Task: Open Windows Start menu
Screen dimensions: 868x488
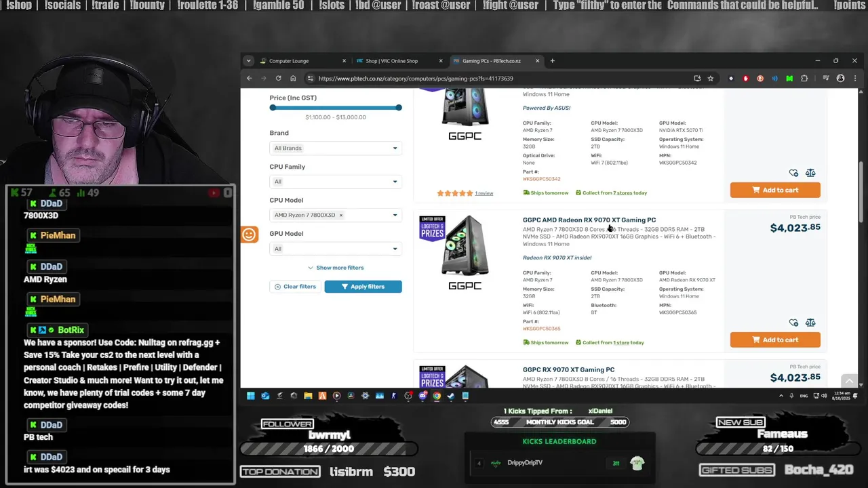Action: pyautogui.click(x=250, y=396)
